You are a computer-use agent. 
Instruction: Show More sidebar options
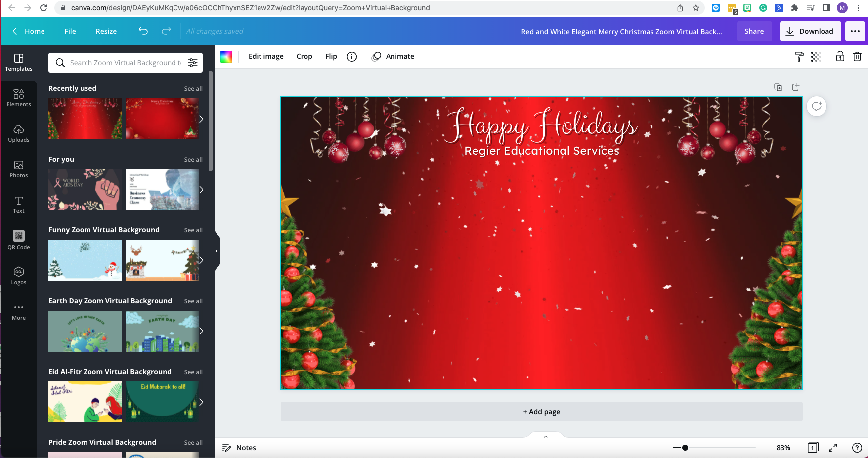[19, 311]
